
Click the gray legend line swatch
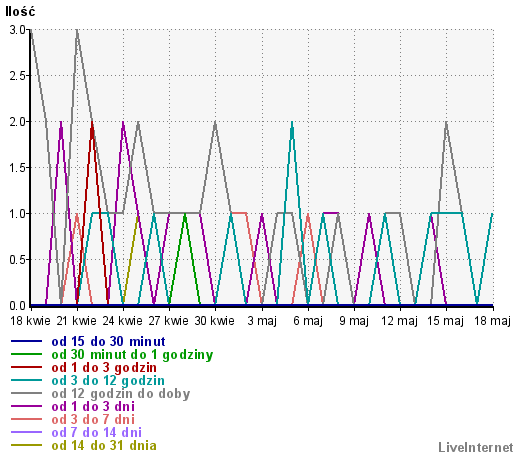26,393
